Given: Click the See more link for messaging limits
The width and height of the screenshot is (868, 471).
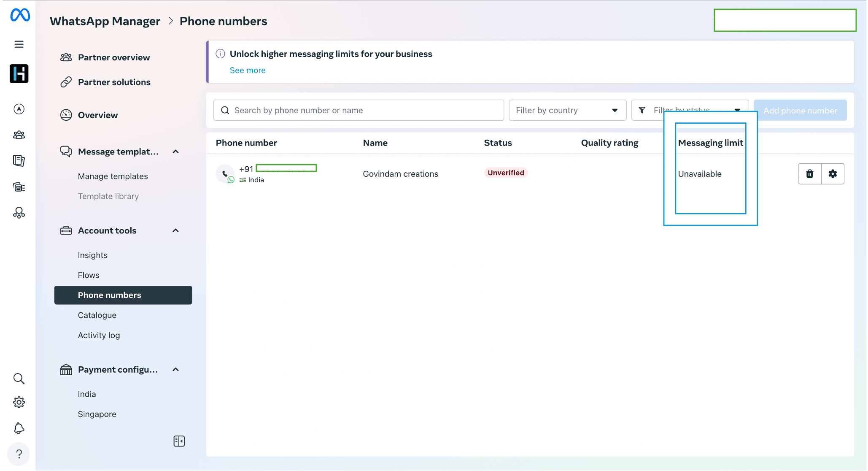Looking at the screenshot, I should tap(248, 70).
